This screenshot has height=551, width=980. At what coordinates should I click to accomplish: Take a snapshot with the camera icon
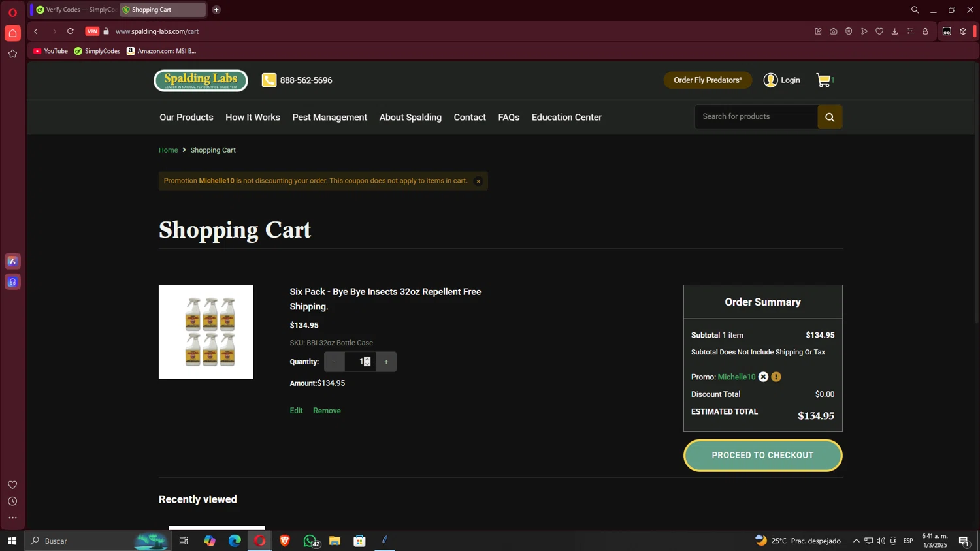coord(834,31)
